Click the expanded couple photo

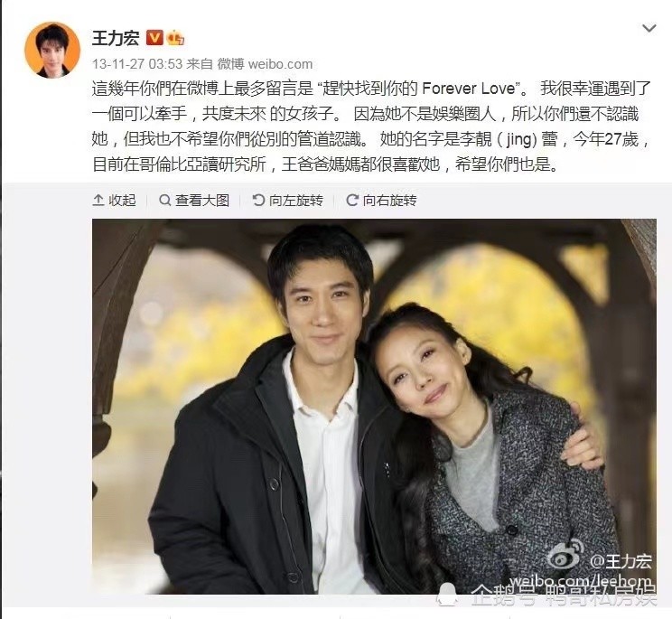(x=374, y=407)
